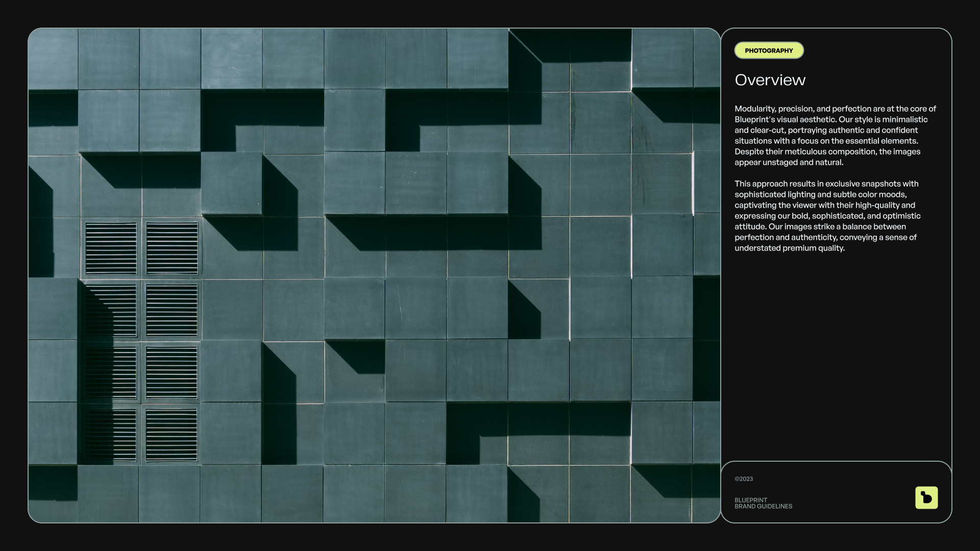980x551 pixels.
Task: Click the BRAND GUIDELINES footer text
Action: [764, 507]
